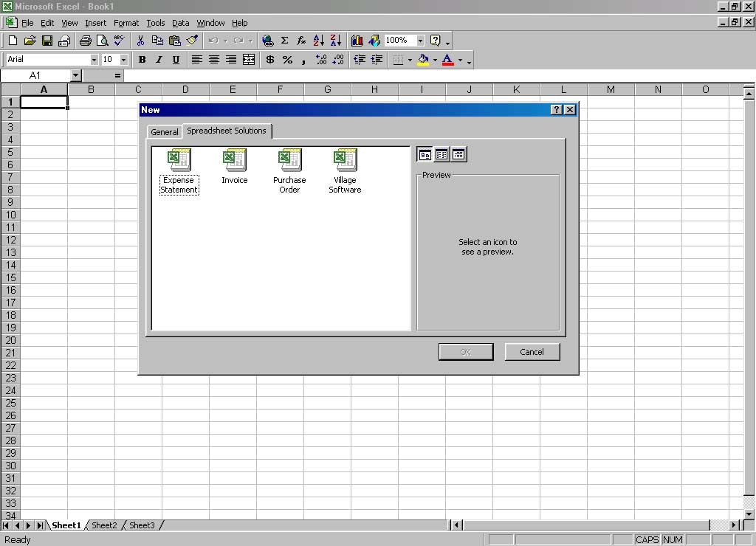
Task: Click the Percent Style icon
Action: point(287,60)
